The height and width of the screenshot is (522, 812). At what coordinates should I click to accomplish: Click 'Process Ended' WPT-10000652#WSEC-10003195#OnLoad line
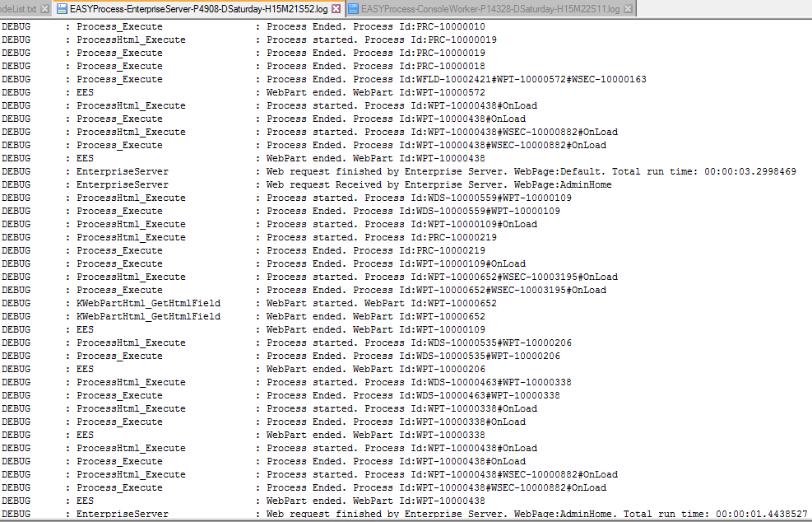point(437,290)
